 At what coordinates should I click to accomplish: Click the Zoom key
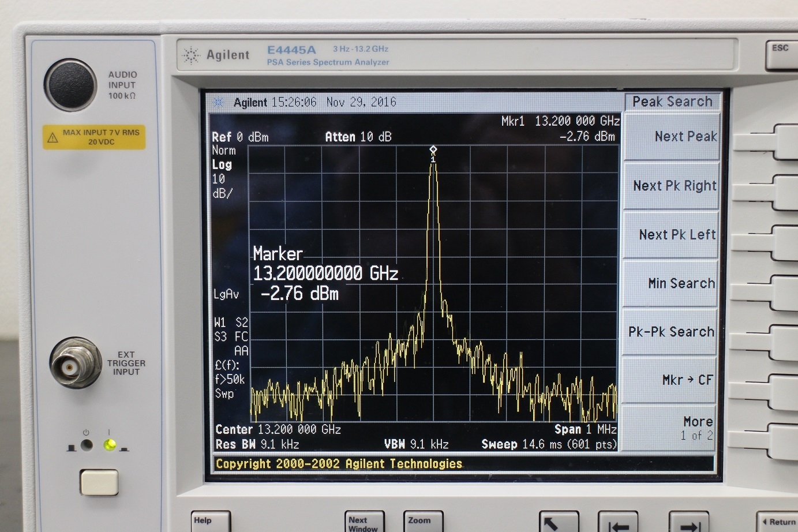[423, 522]
